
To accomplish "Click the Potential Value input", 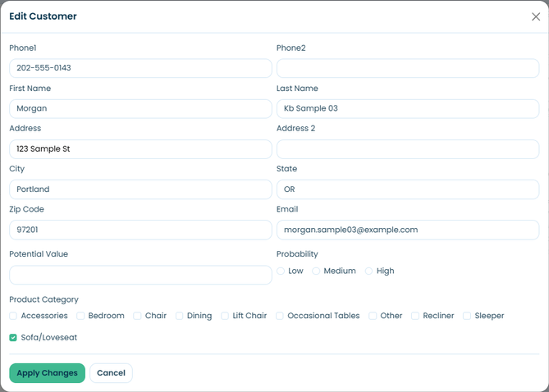I will tap(140, 275).
